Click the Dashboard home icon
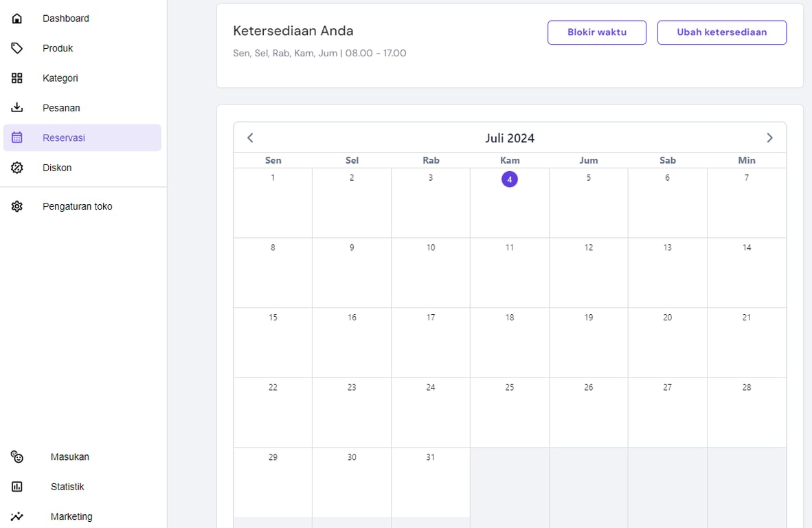This screenshot has height=528, width=812. tap(17, 19)
